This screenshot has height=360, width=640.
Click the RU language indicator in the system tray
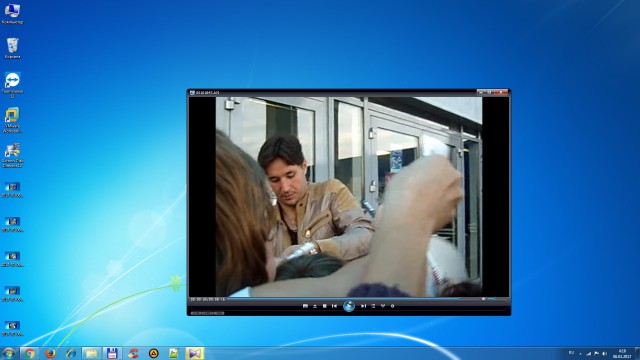tap(571, 353)
